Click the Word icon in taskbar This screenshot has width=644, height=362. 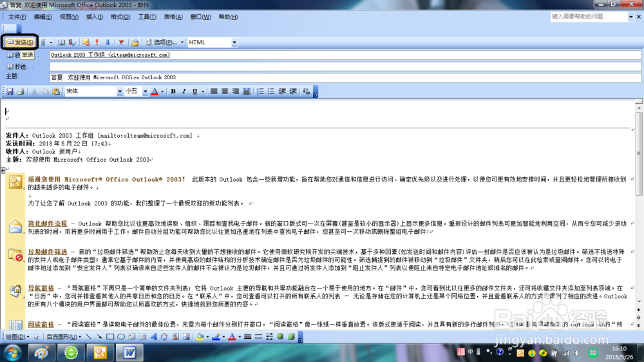tap(129, 352)
